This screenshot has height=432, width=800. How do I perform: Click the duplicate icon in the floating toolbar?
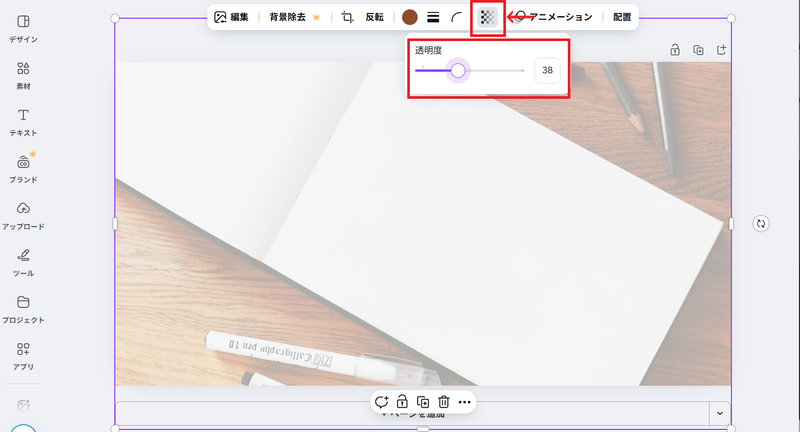click(423, 402)
